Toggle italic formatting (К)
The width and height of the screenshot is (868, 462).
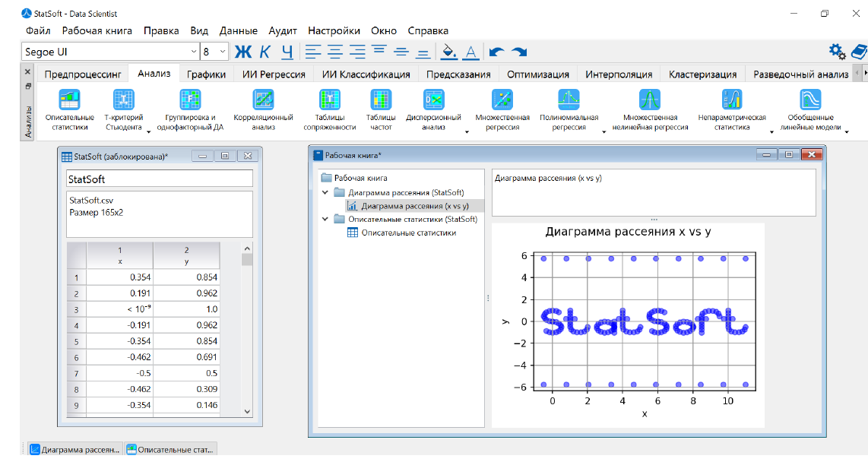pyautogui.click(x=265, y=52)
